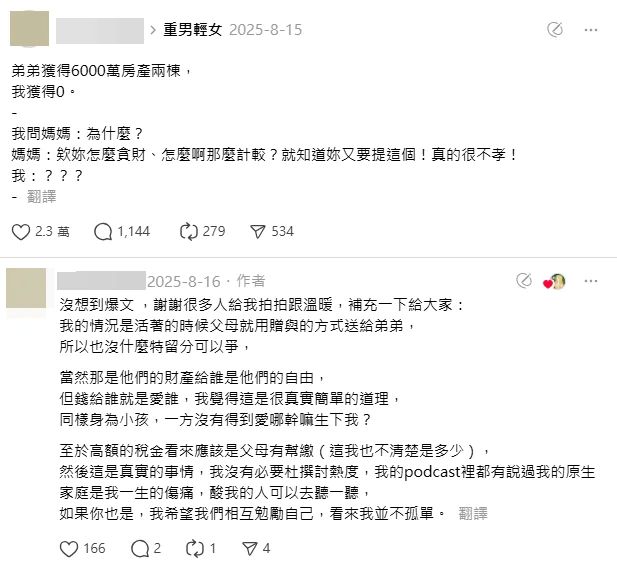
Task: Open the main post author's profile picture
Action: pos(26,28)
